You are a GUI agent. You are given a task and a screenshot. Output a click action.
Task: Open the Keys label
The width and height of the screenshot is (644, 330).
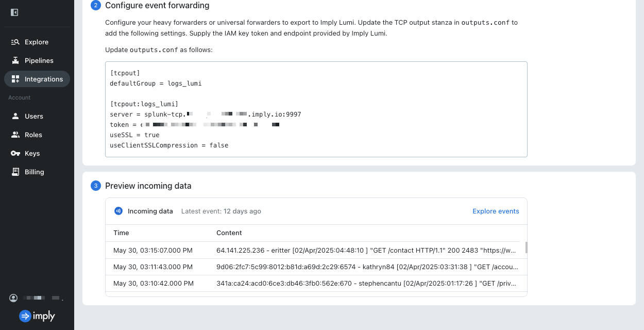click(x=32, y=153)
